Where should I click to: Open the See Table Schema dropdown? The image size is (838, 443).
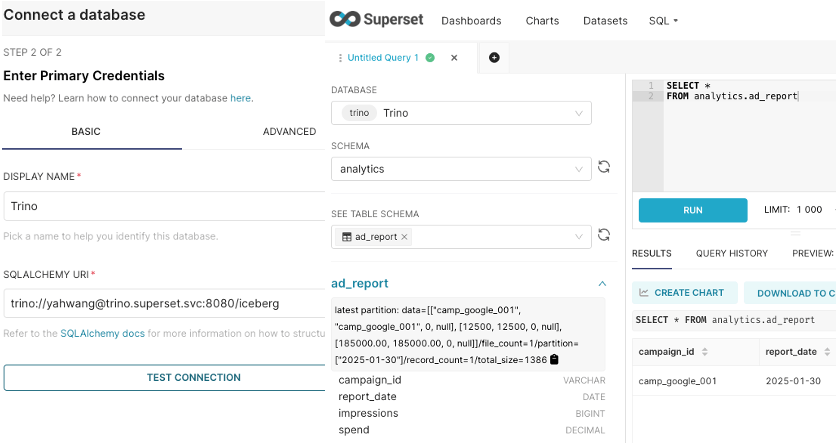point(461,237)
